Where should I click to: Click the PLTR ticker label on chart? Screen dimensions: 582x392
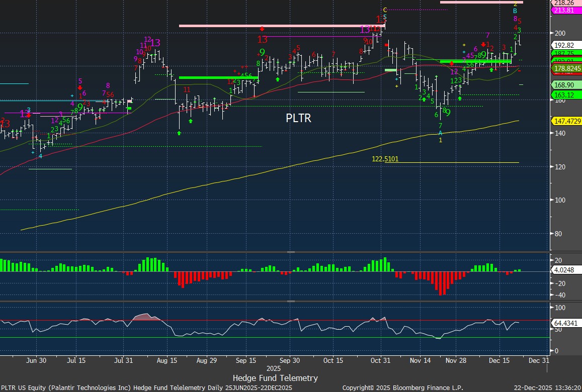(x=298, y=118)
